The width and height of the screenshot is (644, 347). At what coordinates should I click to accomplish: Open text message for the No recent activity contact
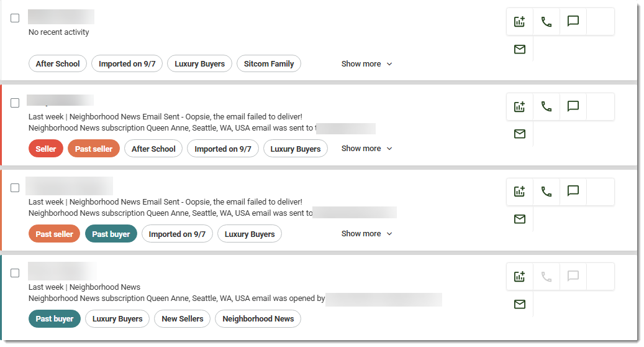pyautogui.click(x=573, y=21)
